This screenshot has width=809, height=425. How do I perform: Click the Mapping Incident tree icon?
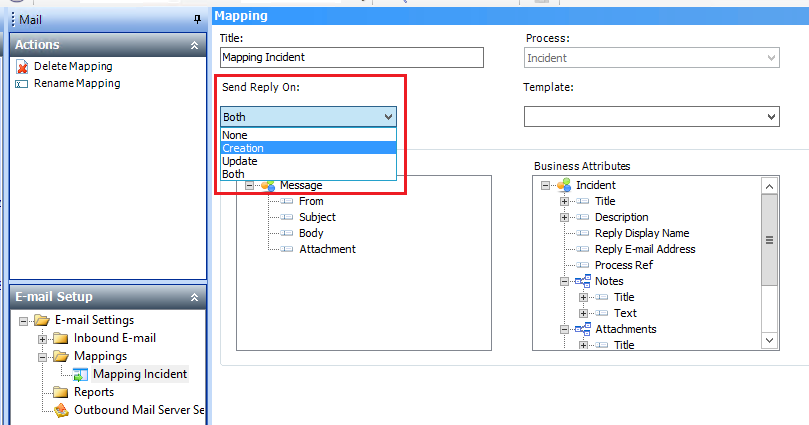tap(79, 374)
